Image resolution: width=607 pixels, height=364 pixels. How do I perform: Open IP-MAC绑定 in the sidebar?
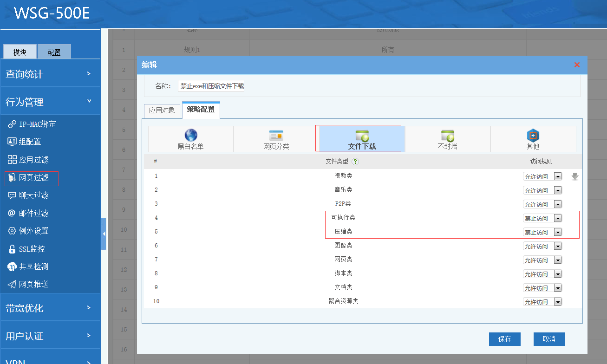click(37, 124)
